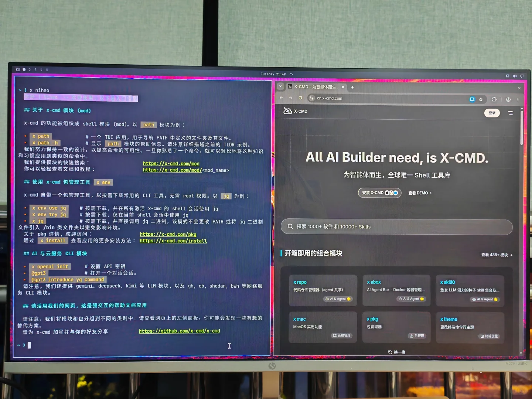Viewport: 532px width, 399px height.
Task: Expand the tab search dropdown chevron
Action: [280, 86]
